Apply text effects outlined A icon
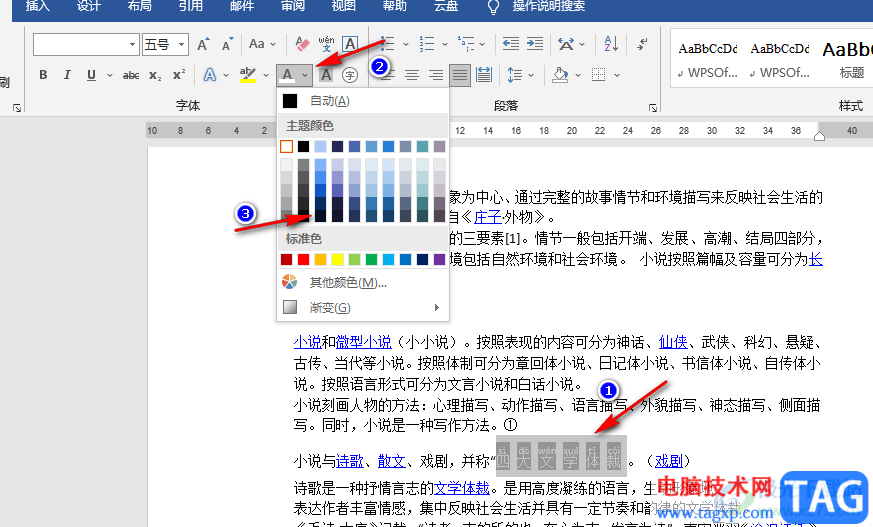 point(210,75)
